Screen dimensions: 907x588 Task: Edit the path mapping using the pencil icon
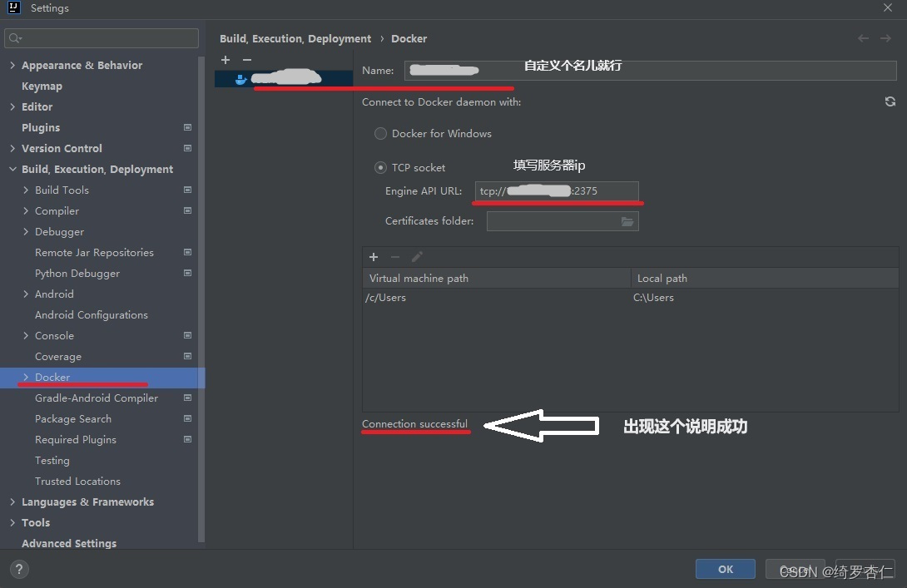(x=417, y=257)
